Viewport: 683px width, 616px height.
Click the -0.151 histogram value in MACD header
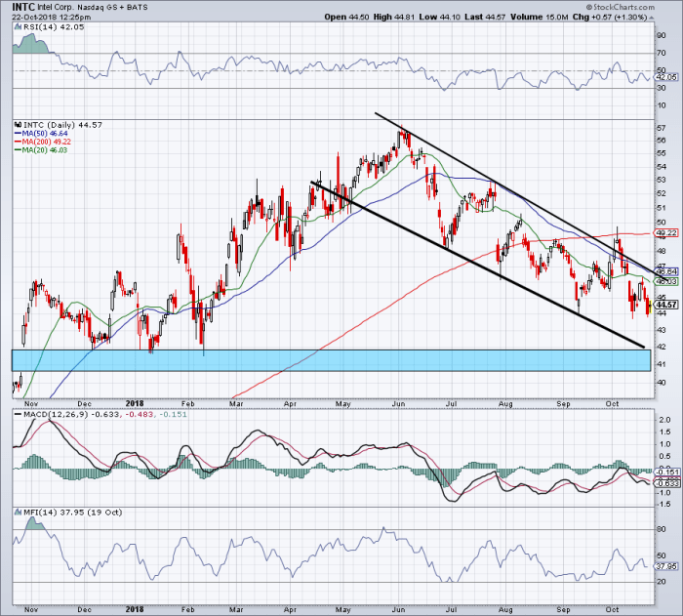174,414
